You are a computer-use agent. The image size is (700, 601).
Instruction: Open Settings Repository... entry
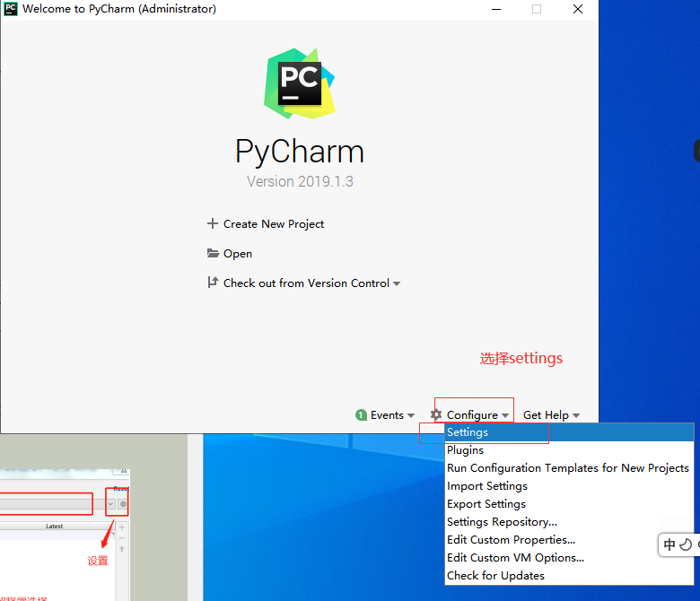click(x=569, y=521)
